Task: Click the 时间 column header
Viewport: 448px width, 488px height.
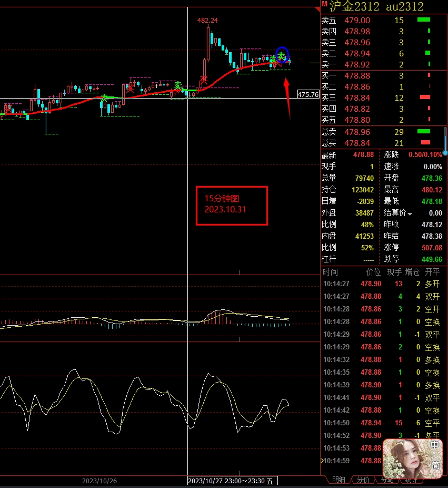Action: [330, 272]
